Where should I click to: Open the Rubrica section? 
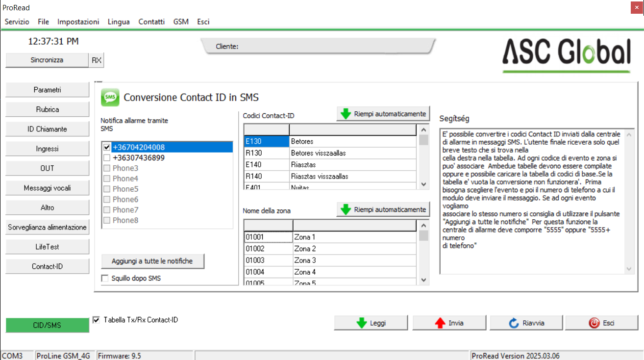point(48,109)
